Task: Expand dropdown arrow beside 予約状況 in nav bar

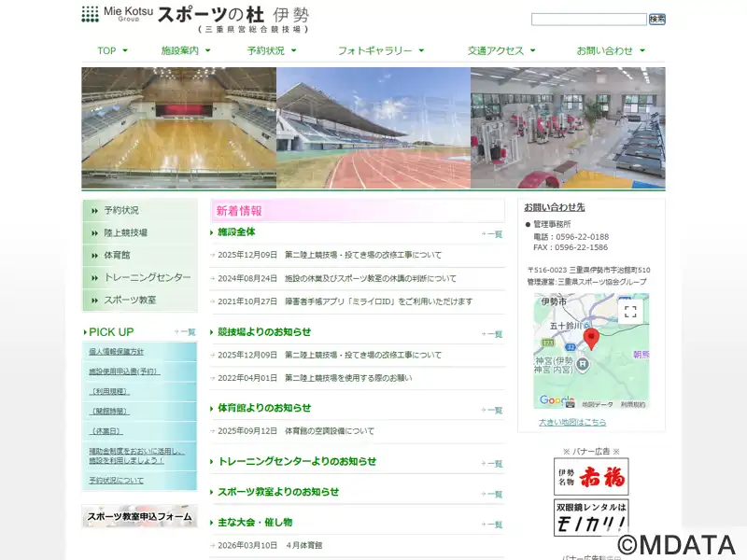Action: pos(293,50)
